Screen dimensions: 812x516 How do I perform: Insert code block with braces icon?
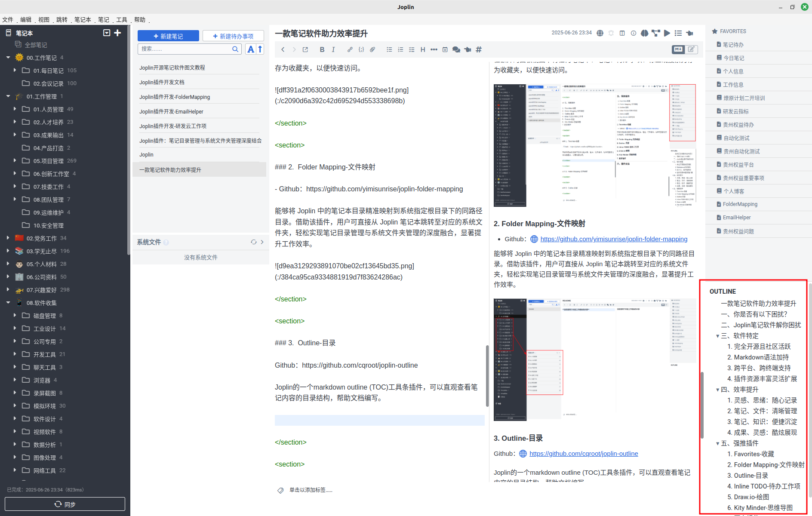coord(361,49)
